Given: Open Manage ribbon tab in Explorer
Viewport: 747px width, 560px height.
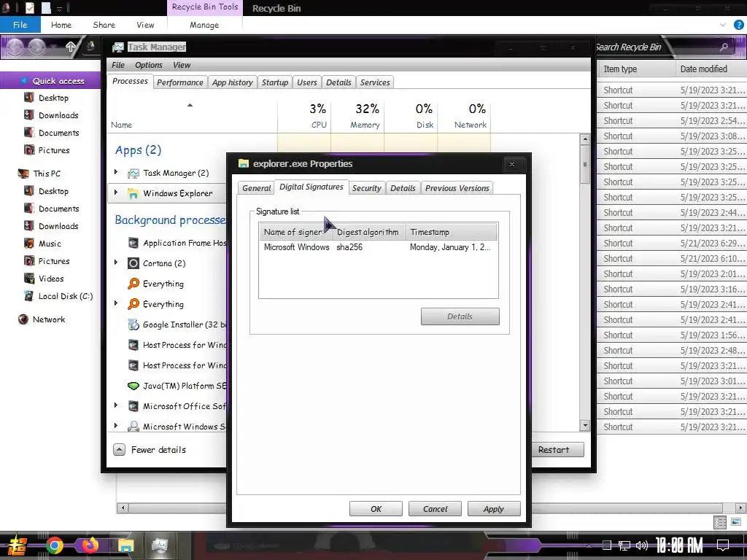Looking at the screenshot, I should point(204,25).
